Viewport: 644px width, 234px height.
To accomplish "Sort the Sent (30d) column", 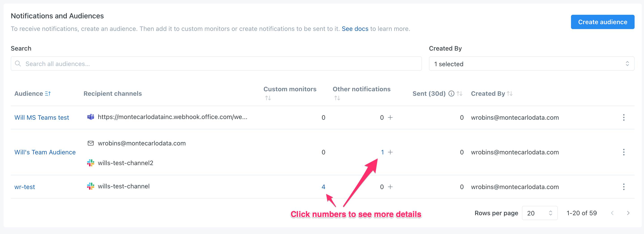I will [x=459, y=94].
